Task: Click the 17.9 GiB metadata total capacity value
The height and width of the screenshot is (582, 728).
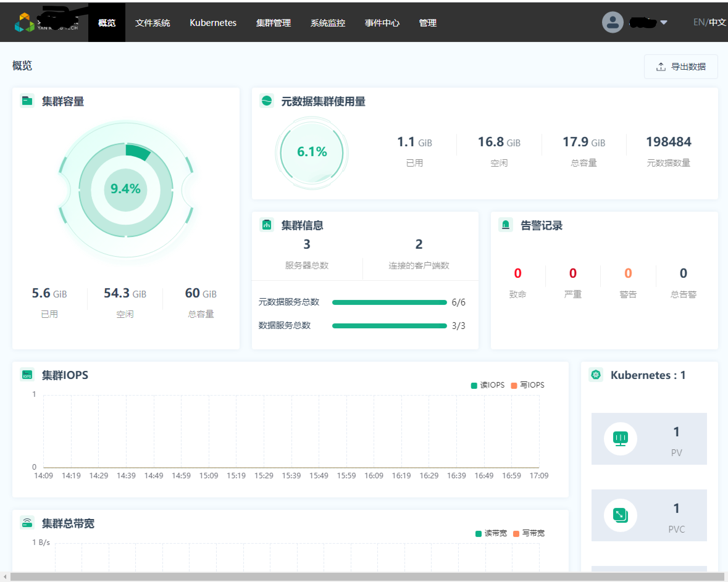Action: pyautogui.click(x=584, y=142)
